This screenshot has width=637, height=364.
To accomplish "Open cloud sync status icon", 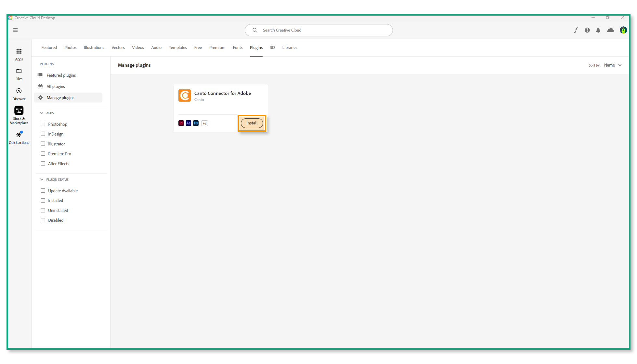I will pos(610,30).
